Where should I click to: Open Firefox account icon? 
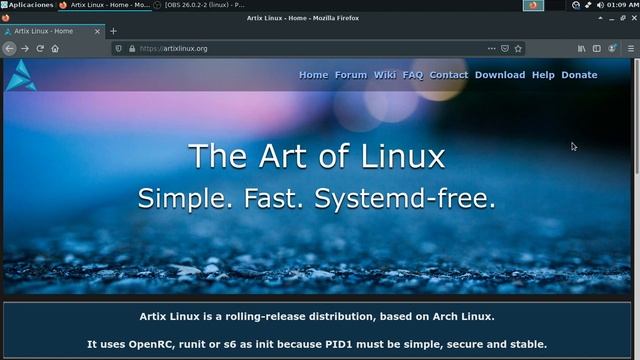(612, 49)
